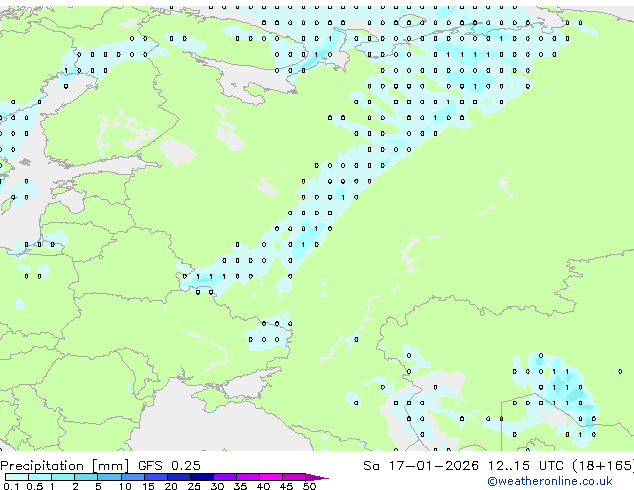Click the 'GFS 0.25' model label
This screenshot has height=490, width=634.
[x=169, y=466]
